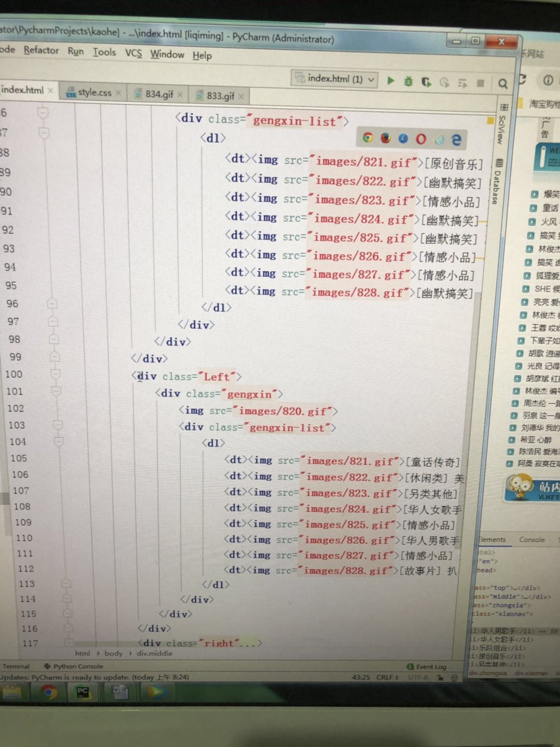
Task: Open the Tools menu
Action: pos(104,52)
